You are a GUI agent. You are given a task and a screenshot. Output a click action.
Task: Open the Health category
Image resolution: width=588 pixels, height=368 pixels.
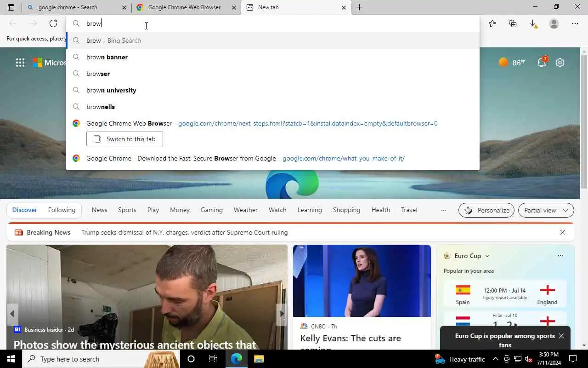[381, 210]
